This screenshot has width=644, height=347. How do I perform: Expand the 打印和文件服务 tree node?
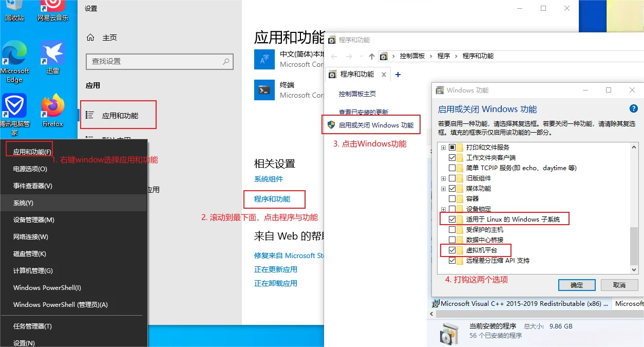(x=444, y=148)
